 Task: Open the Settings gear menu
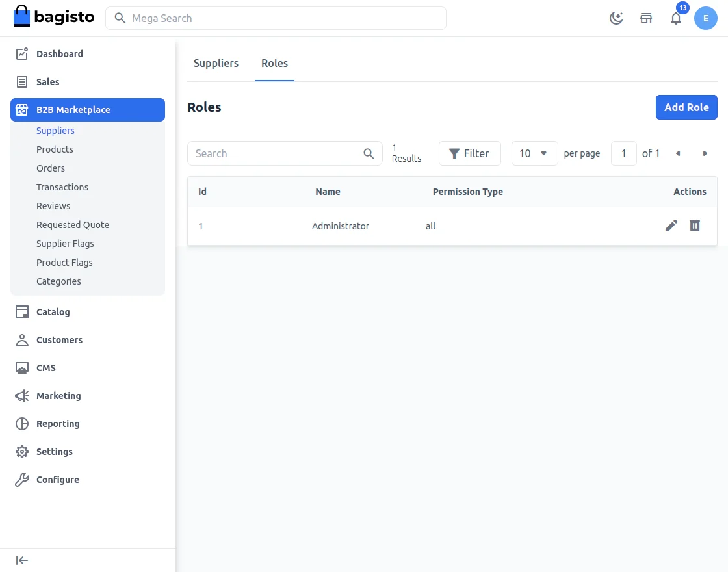[55, 452]
